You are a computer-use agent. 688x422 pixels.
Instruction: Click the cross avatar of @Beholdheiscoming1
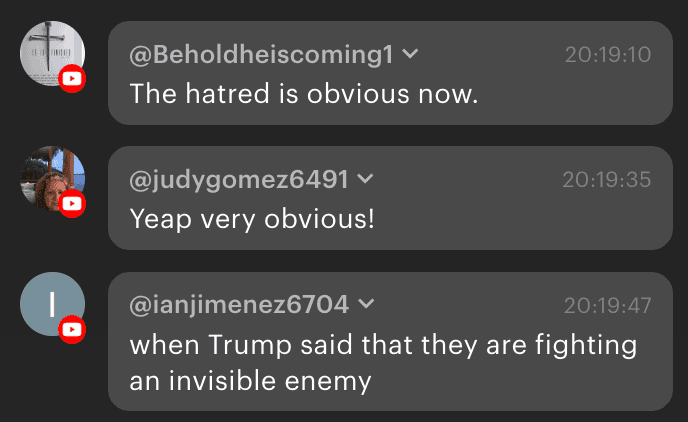[50, 50]
